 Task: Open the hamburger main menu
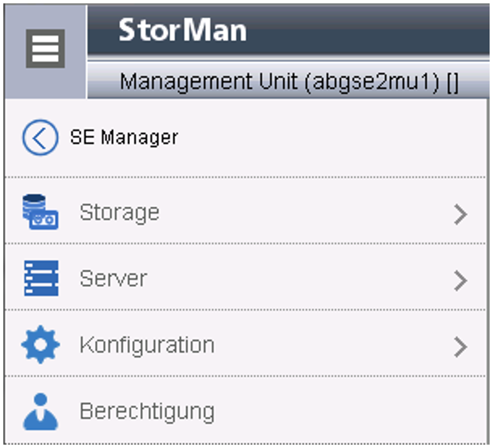click(45, 49)
